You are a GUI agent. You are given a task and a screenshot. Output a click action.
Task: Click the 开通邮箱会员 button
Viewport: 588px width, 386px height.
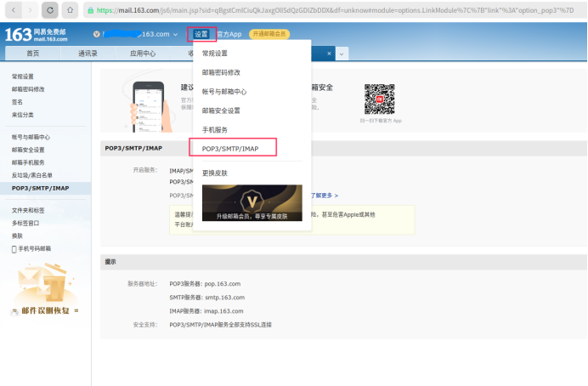pyautogui.click(x=269, y=34)
